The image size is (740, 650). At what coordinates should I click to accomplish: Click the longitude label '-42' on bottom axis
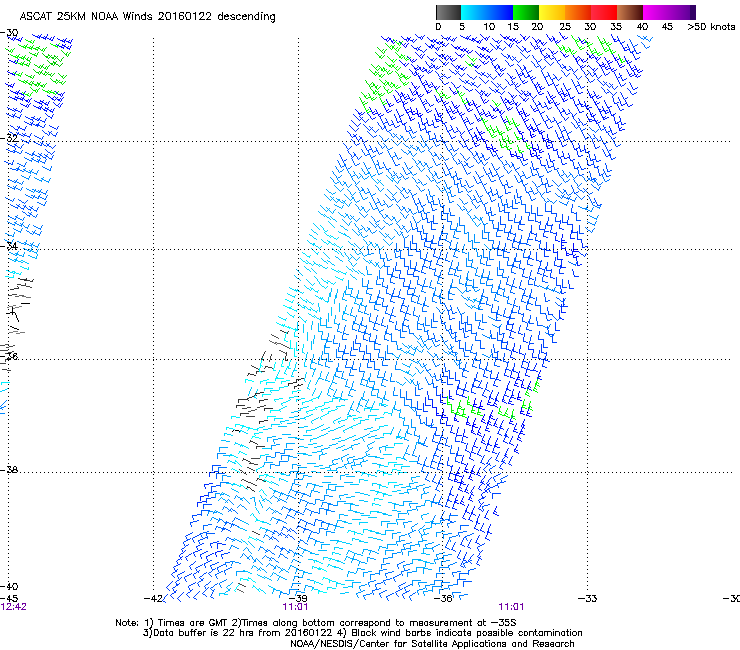click(x=153, y=599)
